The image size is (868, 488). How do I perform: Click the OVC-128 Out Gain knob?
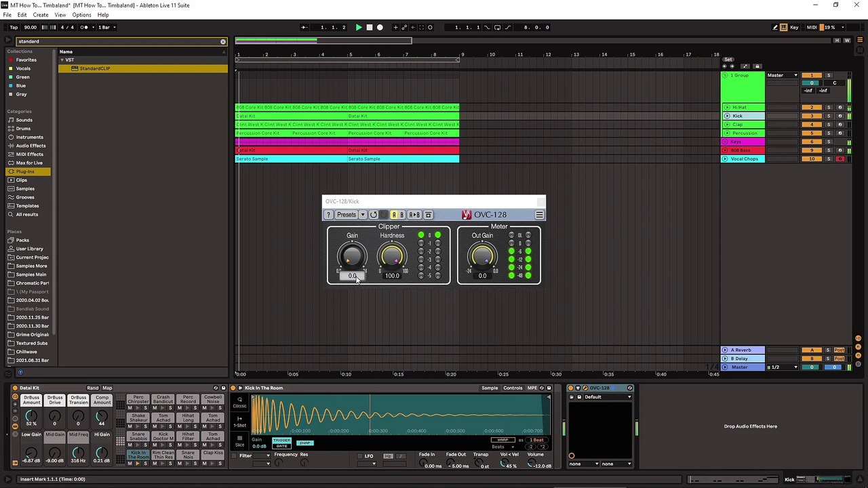[482, 256]
